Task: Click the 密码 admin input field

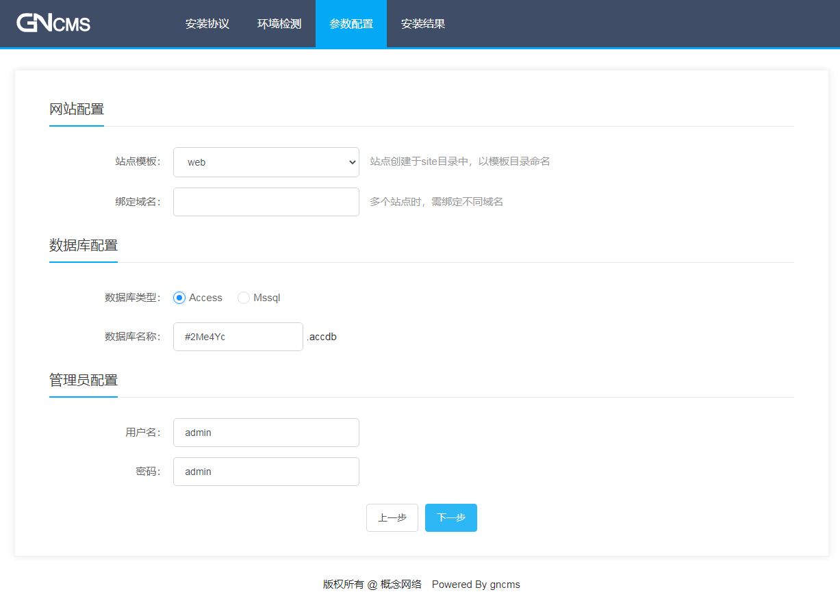Action: click(266, 472)
